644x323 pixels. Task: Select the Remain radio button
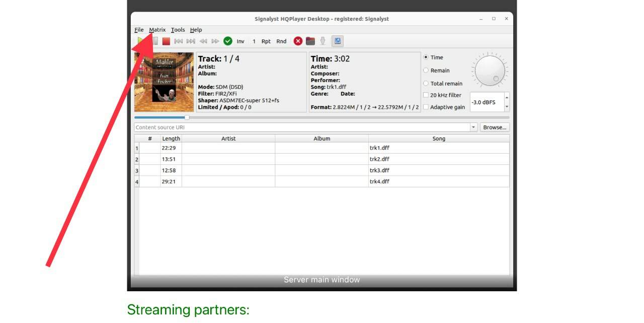426,71
